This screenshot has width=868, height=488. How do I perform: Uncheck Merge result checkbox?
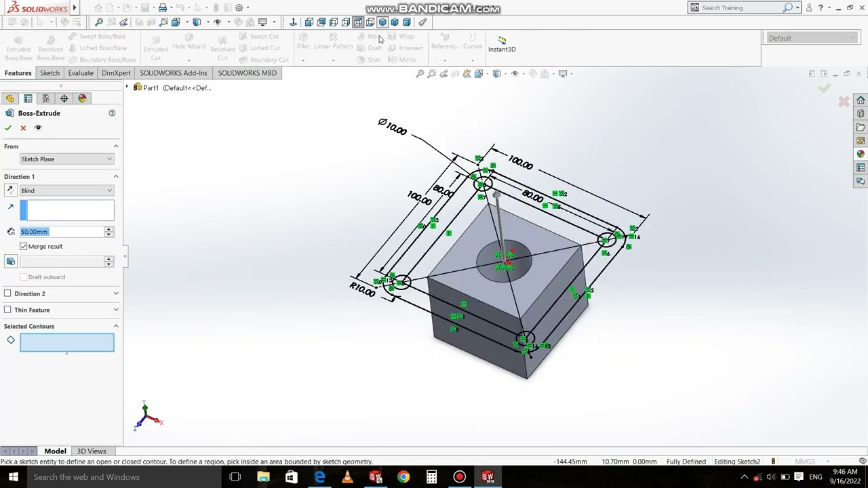click(24, 247)
